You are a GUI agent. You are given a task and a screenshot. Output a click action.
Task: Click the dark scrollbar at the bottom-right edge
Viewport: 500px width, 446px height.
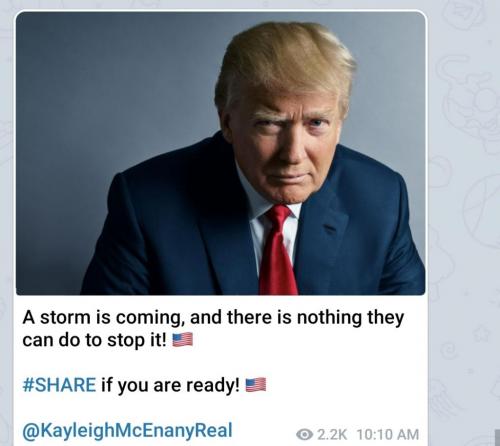pos(497,437)
